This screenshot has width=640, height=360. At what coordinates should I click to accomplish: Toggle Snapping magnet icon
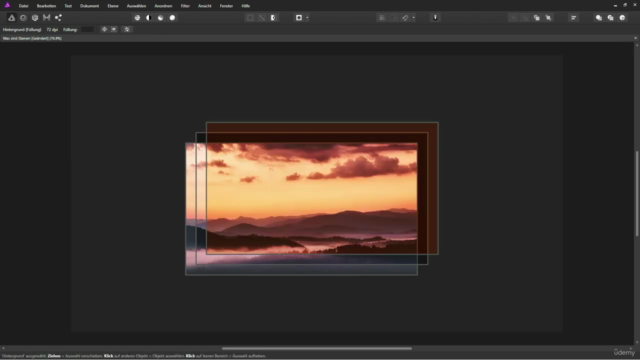tap(405, 18)
